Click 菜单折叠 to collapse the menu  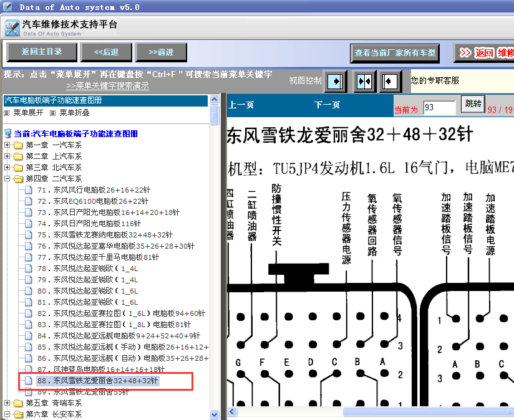(x=74, y=113)
